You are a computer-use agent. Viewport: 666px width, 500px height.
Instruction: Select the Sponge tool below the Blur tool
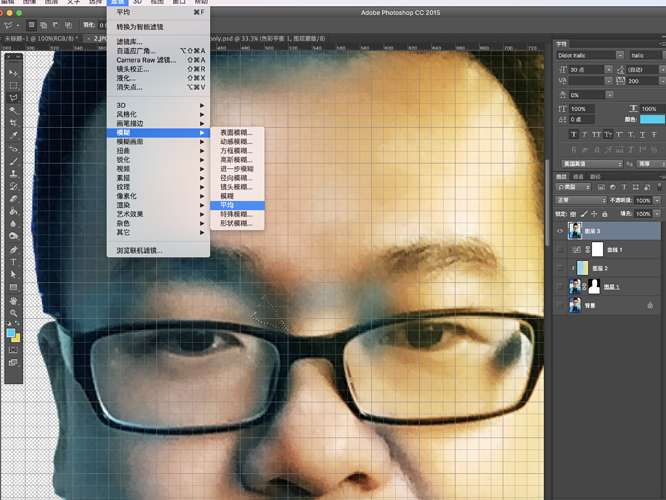tap(13, 236)
